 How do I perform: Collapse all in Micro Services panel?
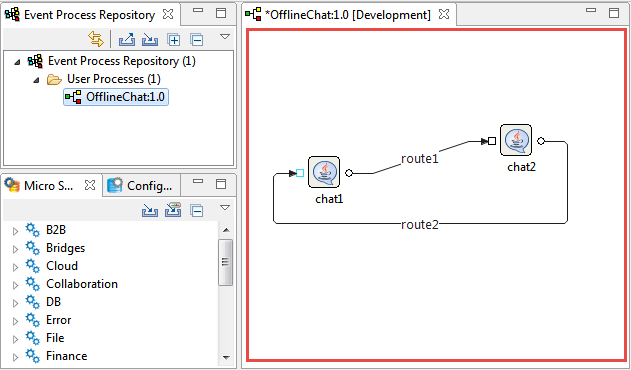click(x=197, y=211)
